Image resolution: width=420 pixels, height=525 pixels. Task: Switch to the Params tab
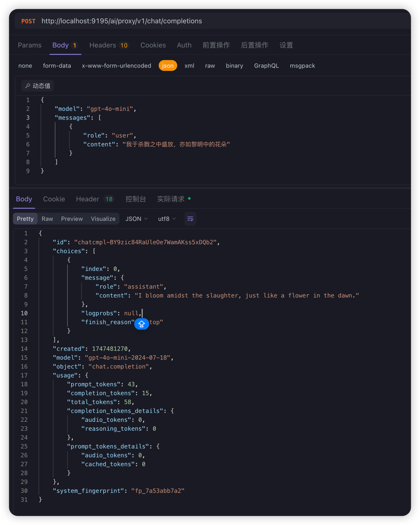coord(30,45)
